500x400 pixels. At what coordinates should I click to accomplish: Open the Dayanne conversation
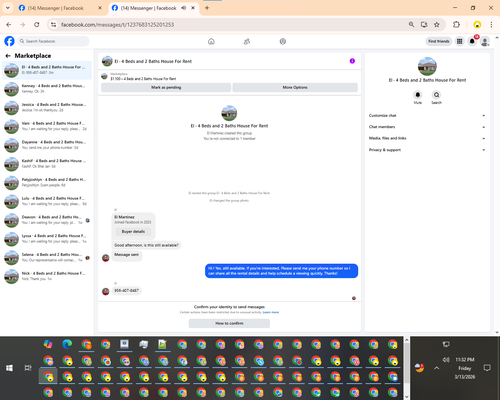tap(47, 145)
